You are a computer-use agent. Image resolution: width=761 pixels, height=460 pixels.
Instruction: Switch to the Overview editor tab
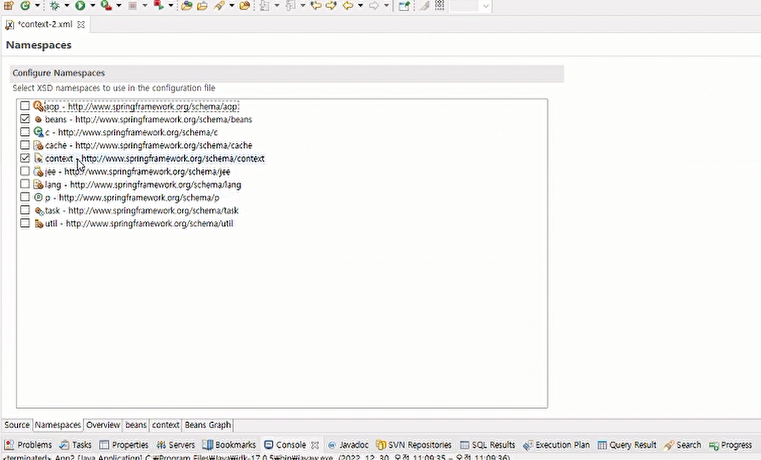click(x=103, y=425)
